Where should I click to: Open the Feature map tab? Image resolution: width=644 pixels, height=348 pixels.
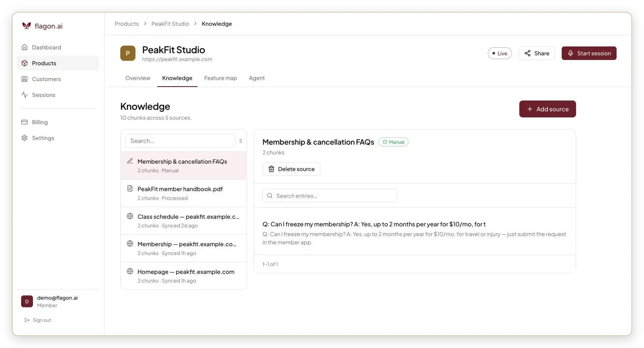coord(221,78)
